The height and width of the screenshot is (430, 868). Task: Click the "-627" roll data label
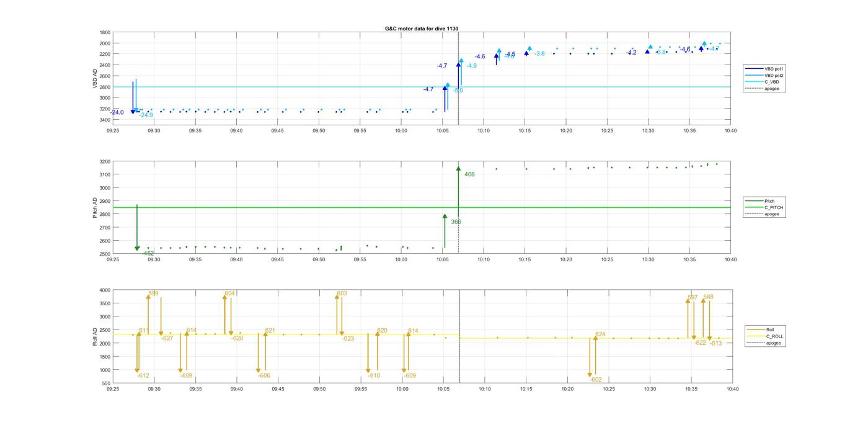pos(167,338)
